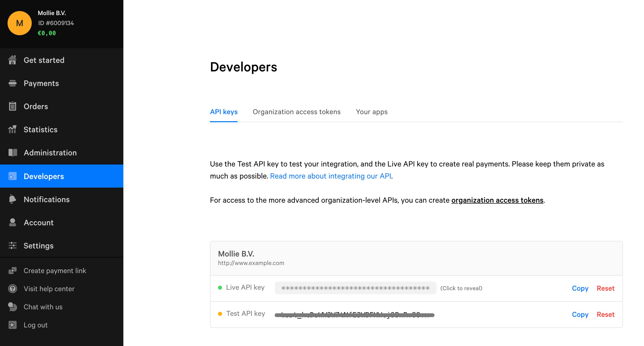Click the Statistics chart icon
This screenshot has height=346, width=644.
point(12,129)
